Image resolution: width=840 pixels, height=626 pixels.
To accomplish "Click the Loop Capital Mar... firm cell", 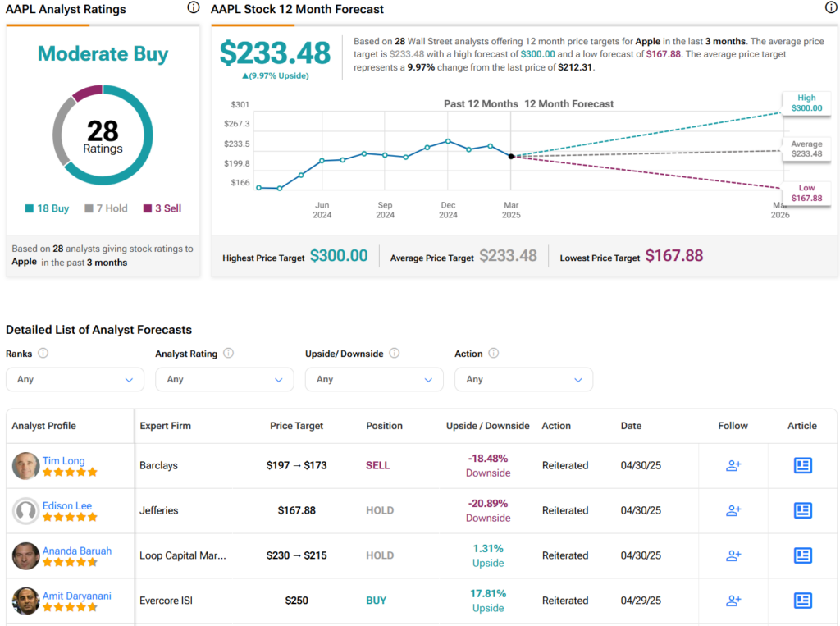I will coord(183,555).
